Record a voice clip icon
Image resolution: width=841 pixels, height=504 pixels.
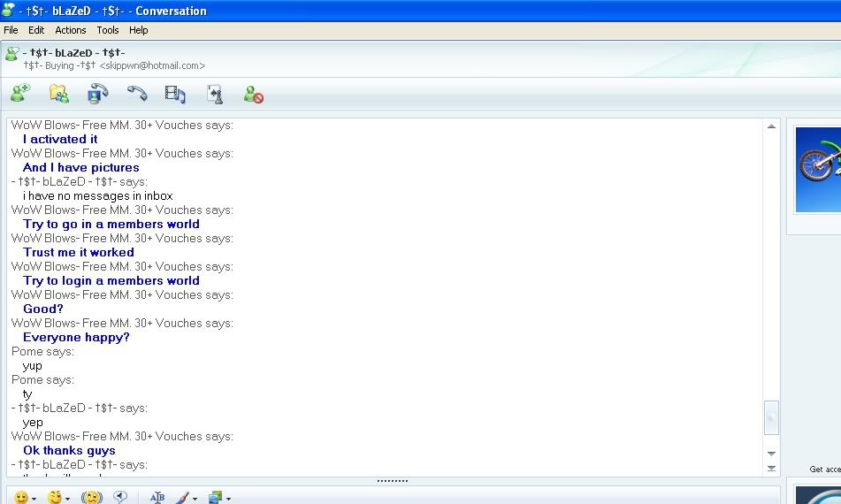(120, 497)
